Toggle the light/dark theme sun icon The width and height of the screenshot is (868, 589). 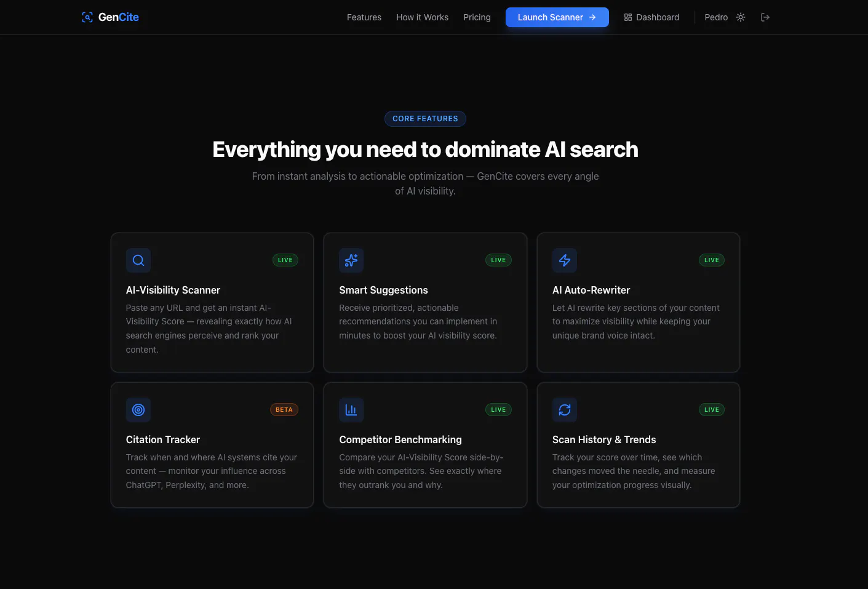coord(741,17)
